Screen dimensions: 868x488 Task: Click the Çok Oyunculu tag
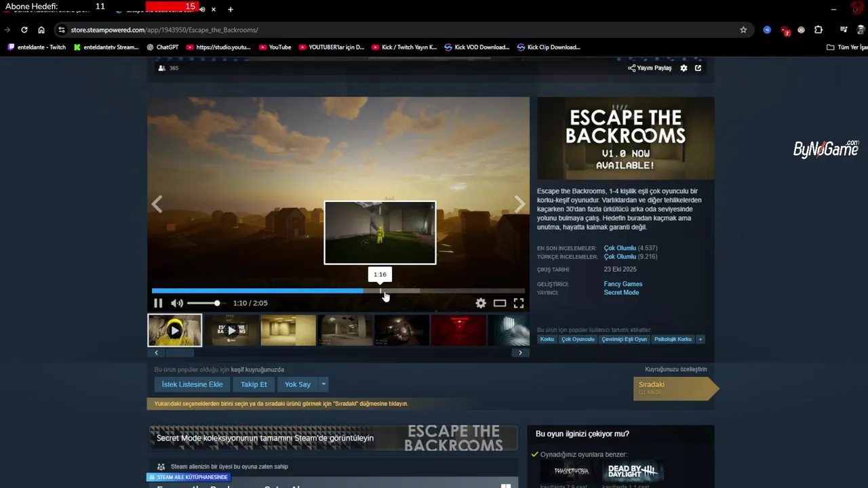(x=578, y=339)
